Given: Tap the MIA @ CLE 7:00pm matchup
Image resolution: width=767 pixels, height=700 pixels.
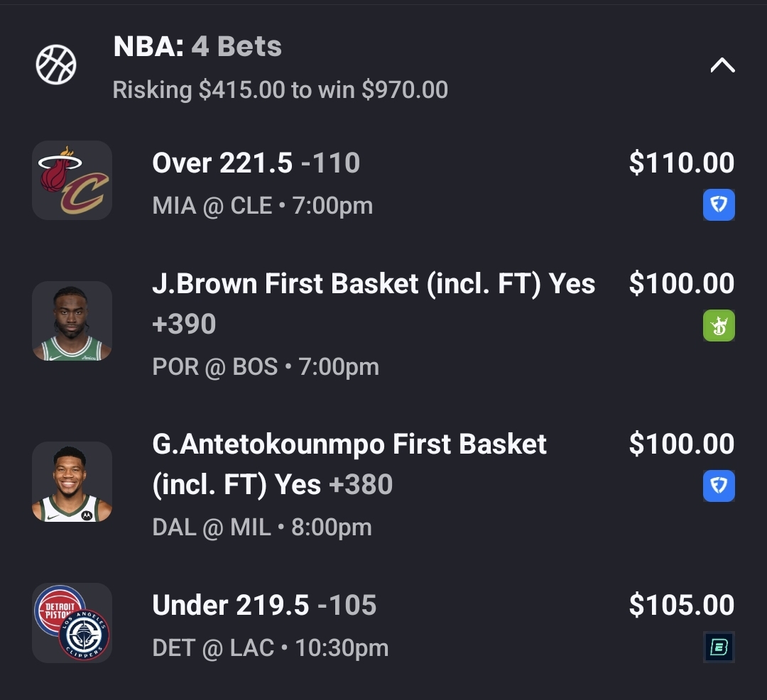Looking at the screenshot, I should [262, 206].
